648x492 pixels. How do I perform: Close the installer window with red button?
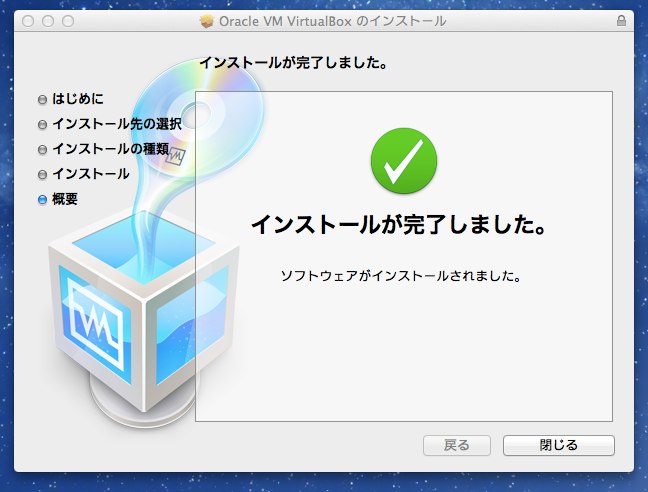pyautogui.click(x=28, y=21)
